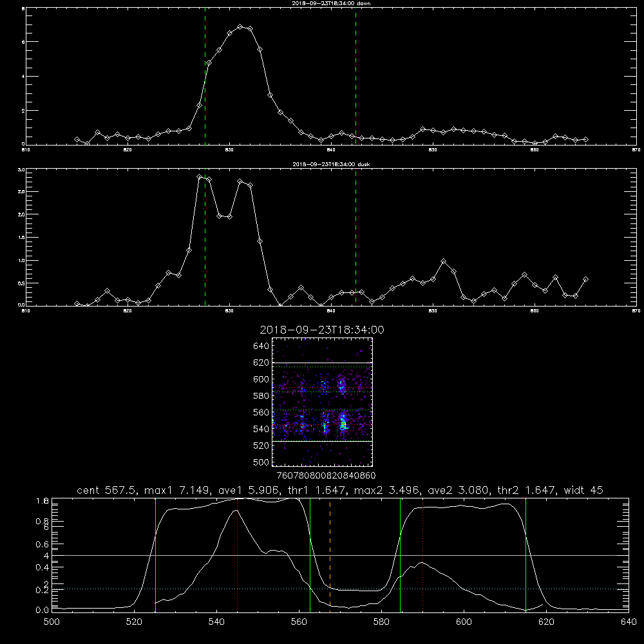The height and width of the screenshot is (644, 644).
Task: Click the dusk plot title "2018-09-23T18:34:00 dusk"
Action: [331, 164]
